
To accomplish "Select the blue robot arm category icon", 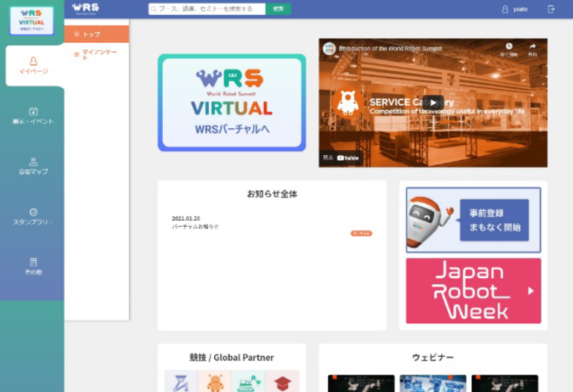I will (x=181, y=381).
